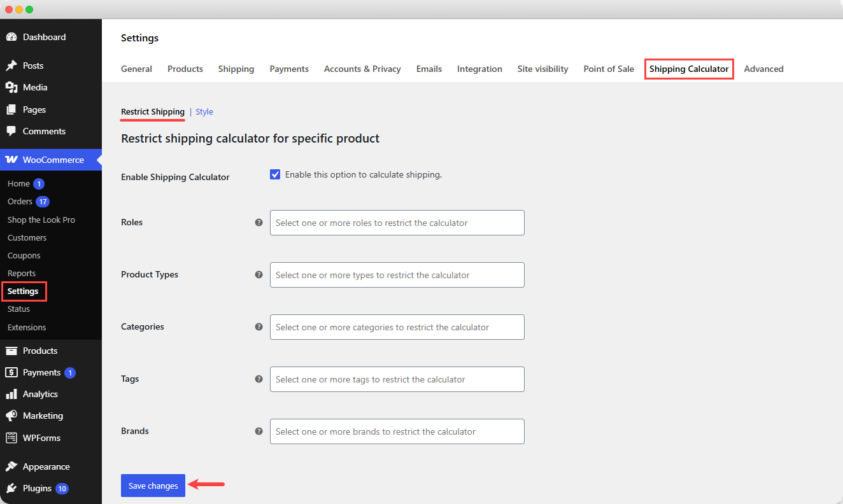
Task: Click the Analytics bar chart icon
Action: click(11, 394)
